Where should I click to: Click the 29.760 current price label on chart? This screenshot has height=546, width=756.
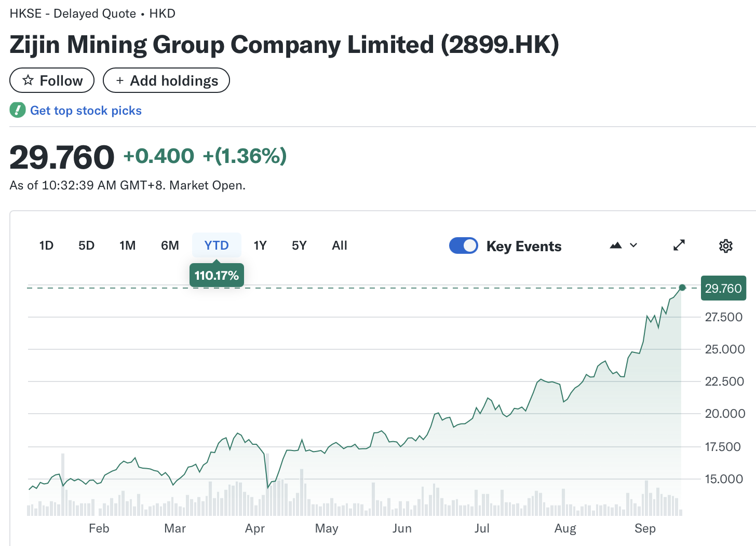723,289
